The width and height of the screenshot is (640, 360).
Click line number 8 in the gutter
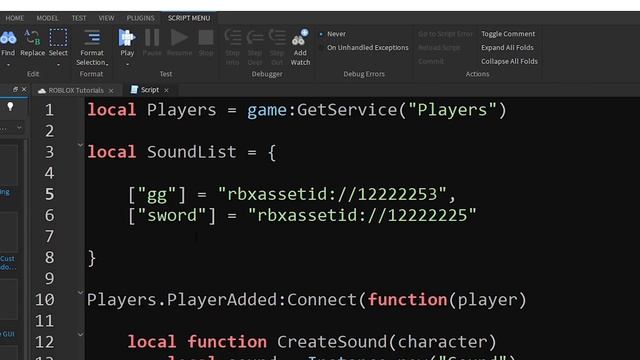point(49,258)
